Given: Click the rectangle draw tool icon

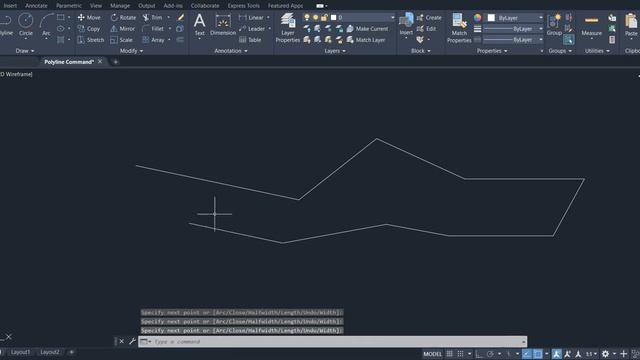Looking at the screenshot, I should click(x=61, y=18).
